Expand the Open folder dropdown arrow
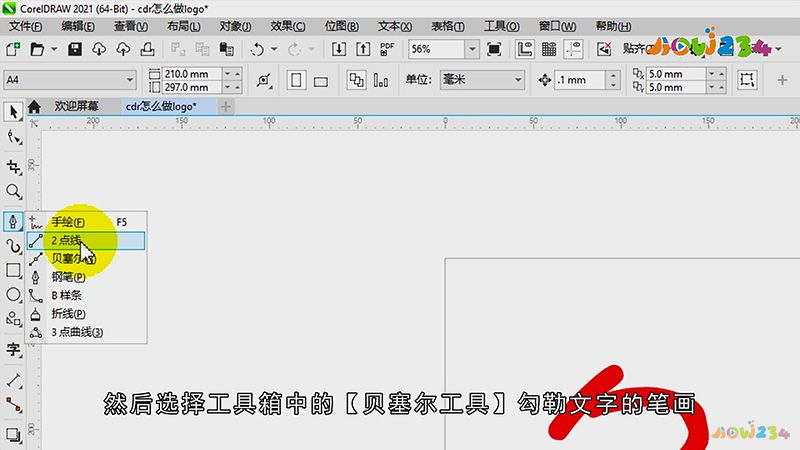 point(54,49)
